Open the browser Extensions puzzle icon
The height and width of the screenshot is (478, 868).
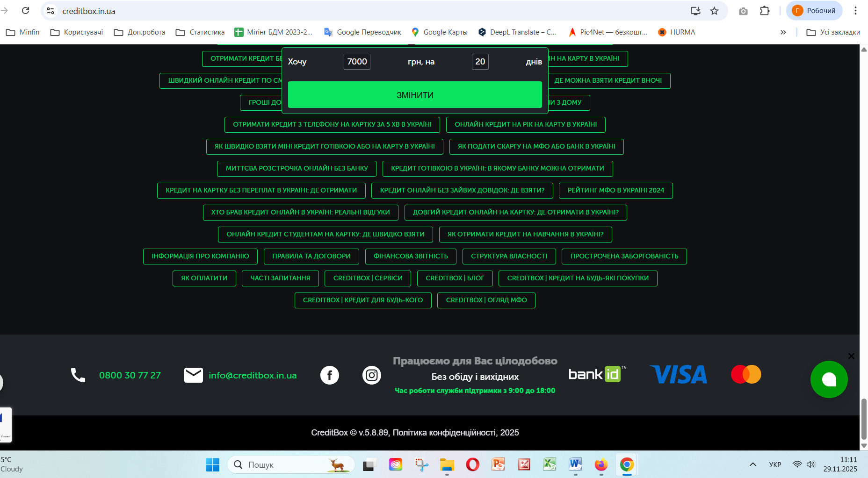point(765,11)
